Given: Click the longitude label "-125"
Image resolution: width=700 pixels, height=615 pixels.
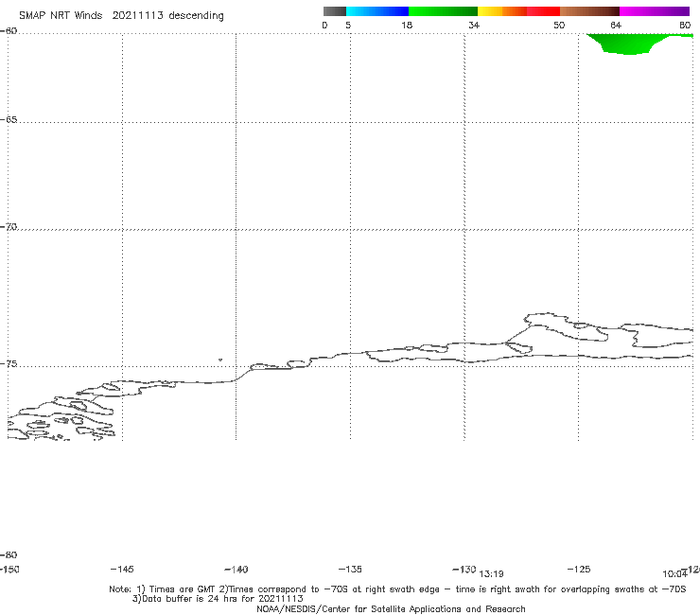Looking at the screenshot, I should pyautogui.click(x=579, y=570).
